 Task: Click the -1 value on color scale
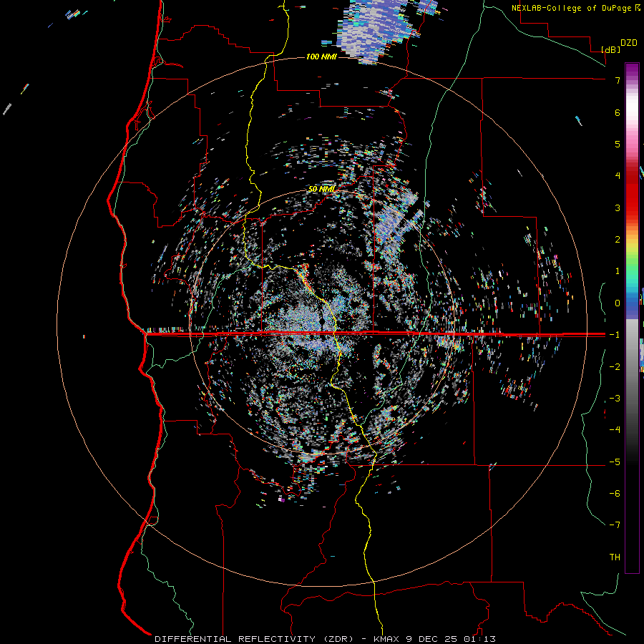point(615,335)
